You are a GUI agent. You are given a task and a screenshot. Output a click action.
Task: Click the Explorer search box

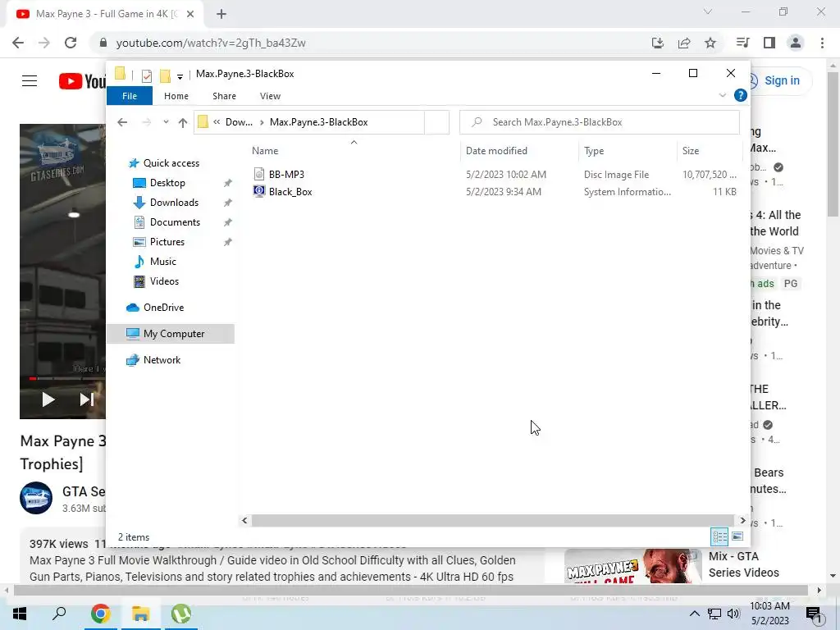pyautogui.click(x=600, y=122)
